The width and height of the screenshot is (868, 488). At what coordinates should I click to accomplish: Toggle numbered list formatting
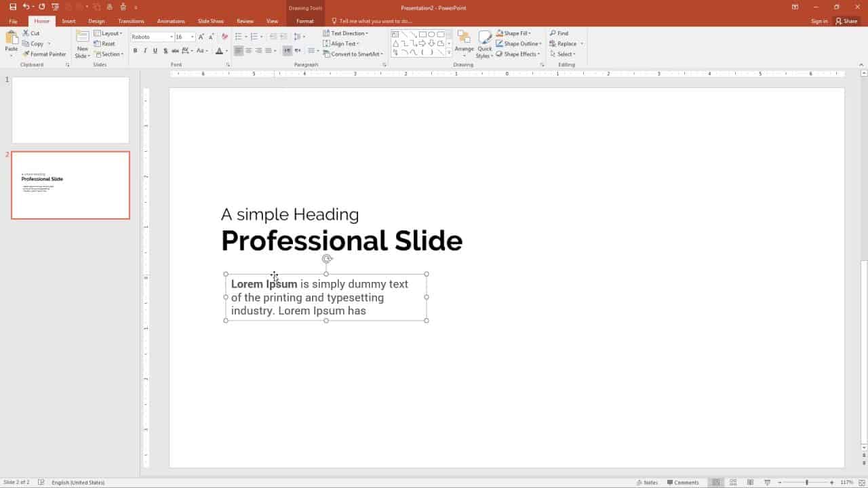coord(256,36)
